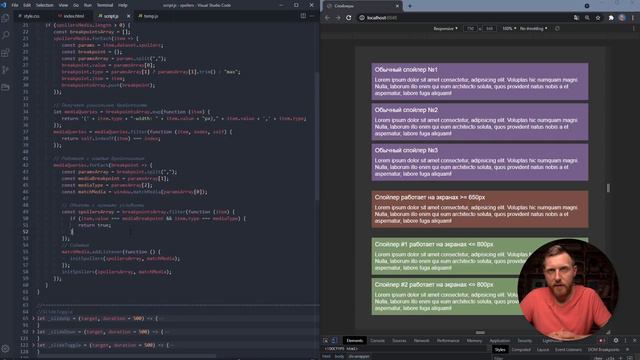Open the No throttling dropdown

pos(533,29)
